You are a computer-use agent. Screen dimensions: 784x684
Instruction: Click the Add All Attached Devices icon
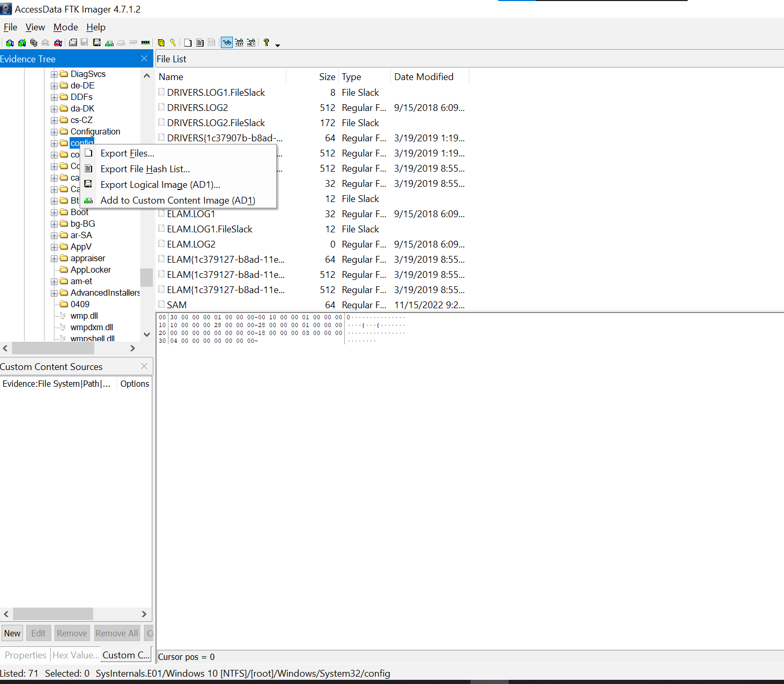pyautogui.click(x=22, y=43)
